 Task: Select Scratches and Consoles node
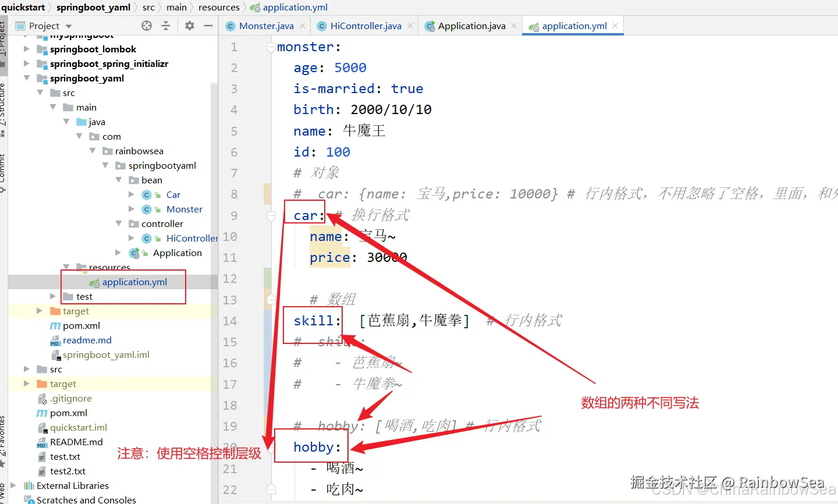coord(86,499)
